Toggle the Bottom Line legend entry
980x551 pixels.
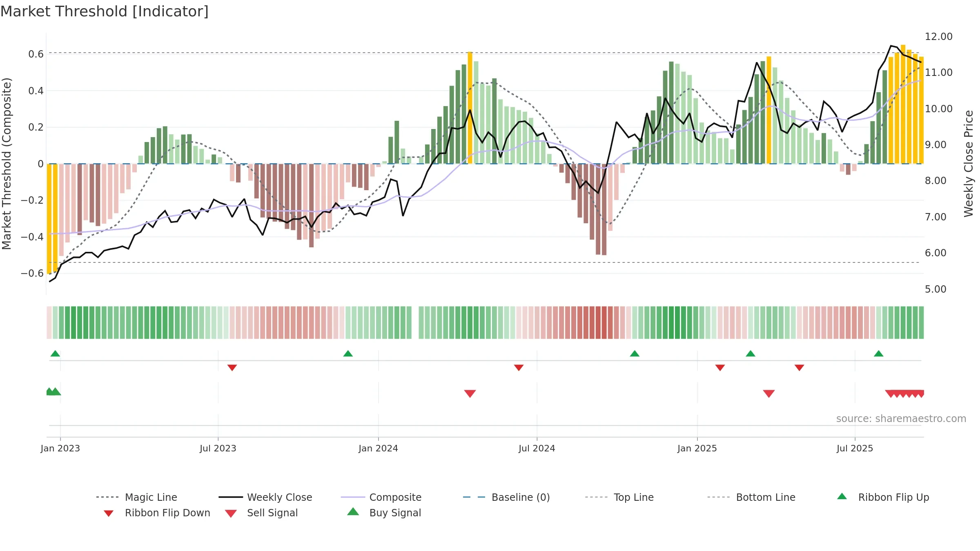tap(751, 497)
